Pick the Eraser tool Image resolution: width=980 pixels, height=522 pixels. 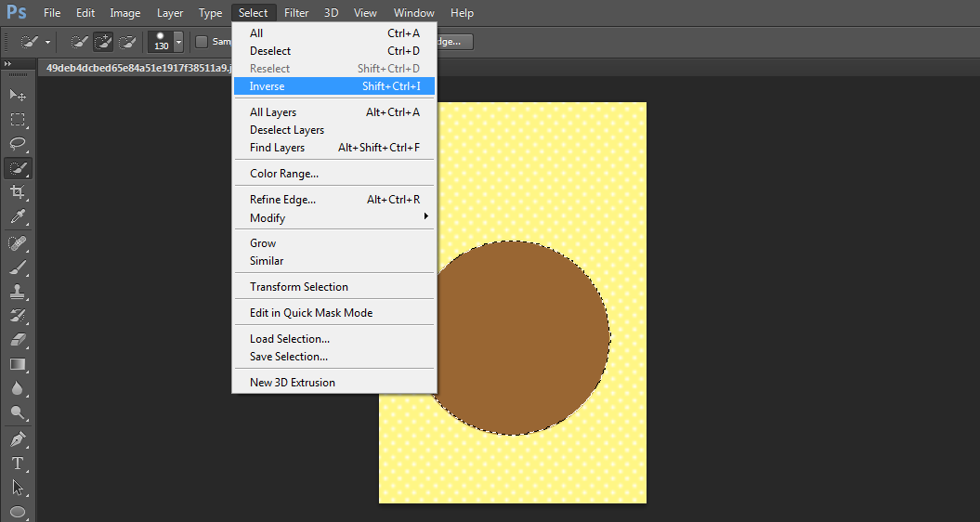[18, 340]
